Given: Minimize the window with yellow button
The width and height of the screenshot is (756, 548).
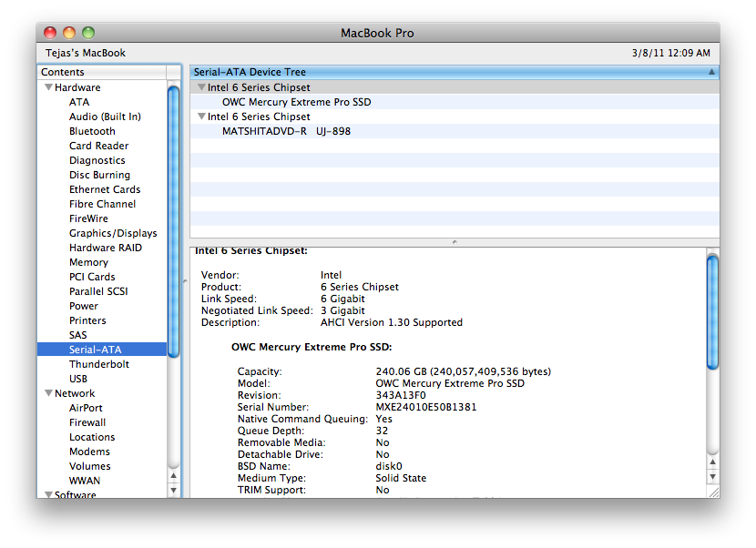Looking at the screenshot, I should coord(69,33).
